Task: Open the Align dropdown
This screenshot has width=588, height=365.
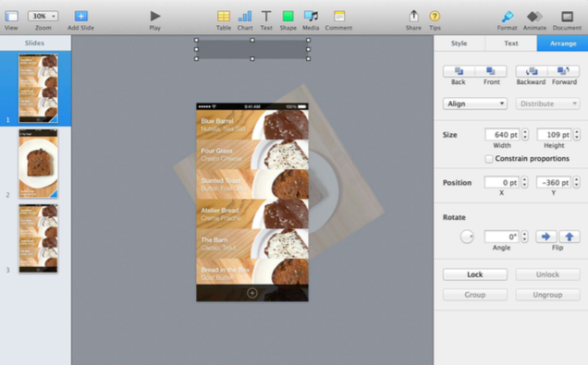Action: [475, 103]
